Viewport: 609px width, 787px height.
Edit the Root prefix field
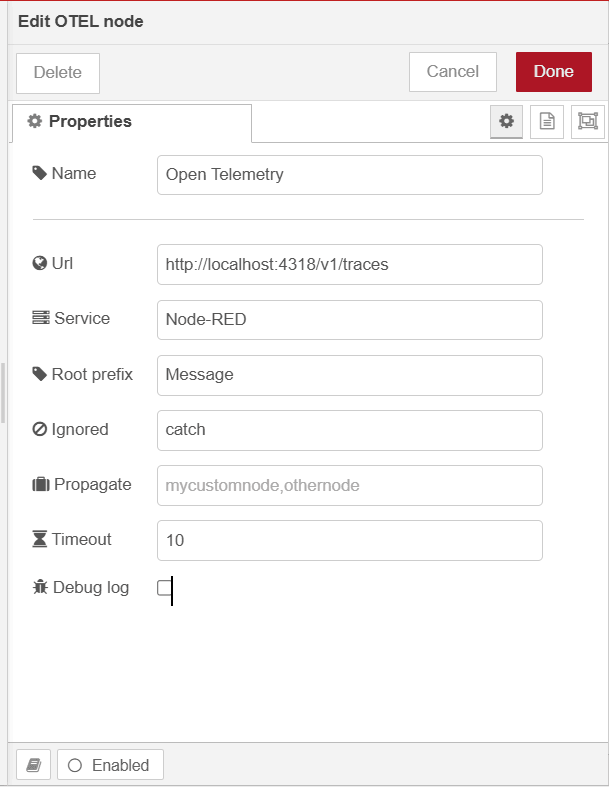[349, 375]
